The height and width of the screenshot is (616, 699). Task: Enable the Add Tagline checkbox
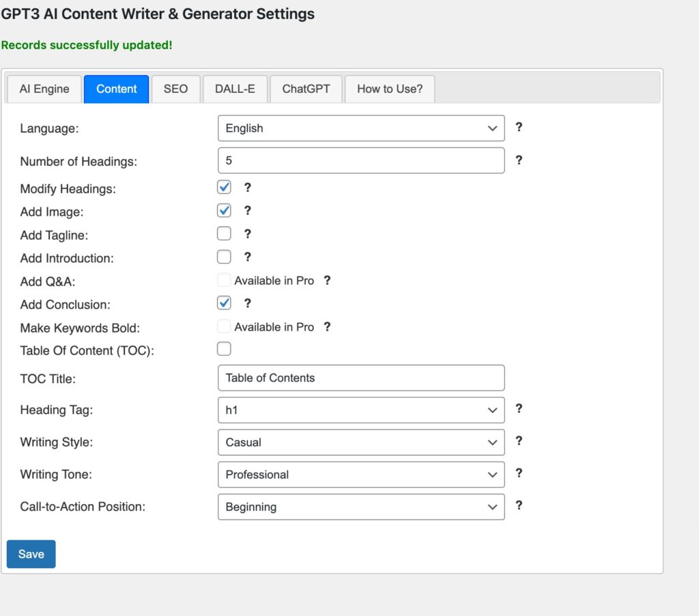224,234
